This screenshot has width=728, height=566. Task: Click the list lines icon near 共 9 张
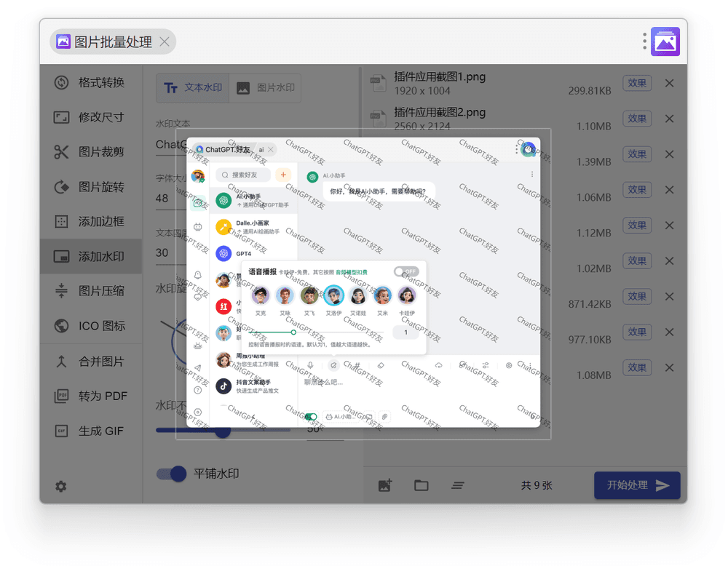(x=458, y=485)
